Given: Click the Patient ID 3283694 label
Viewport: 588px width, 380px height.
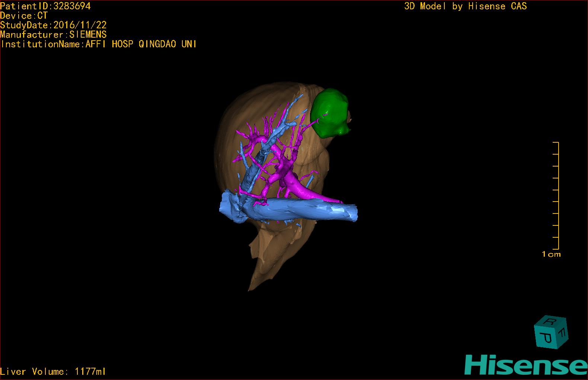Looking at the screenshot, I should click(x=45, y=6).
